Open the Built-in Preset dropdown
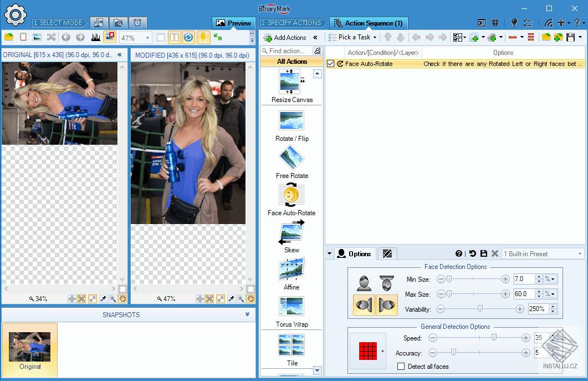Viewport: 588px width, 381px height. (x=579, y=254)
